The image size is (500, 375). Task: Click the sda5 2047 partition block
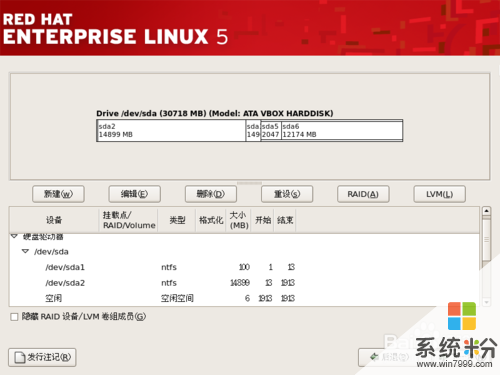[271, 131]
